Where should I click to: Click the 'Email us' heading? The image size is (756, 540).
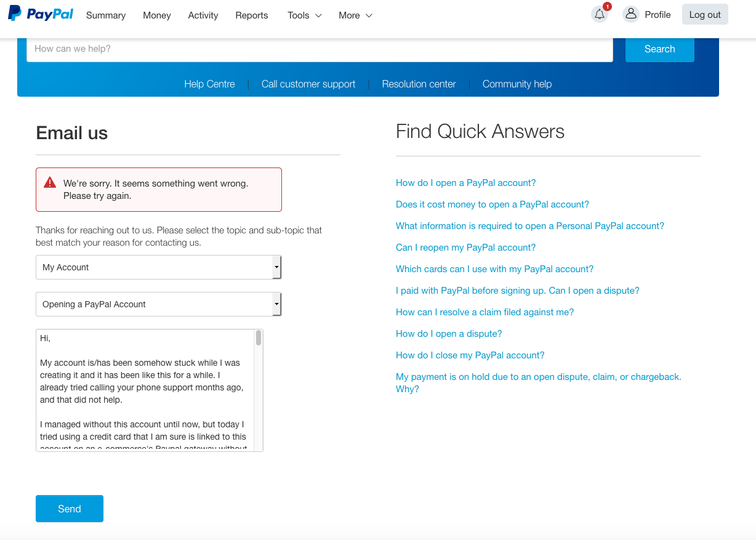point(72,133)
